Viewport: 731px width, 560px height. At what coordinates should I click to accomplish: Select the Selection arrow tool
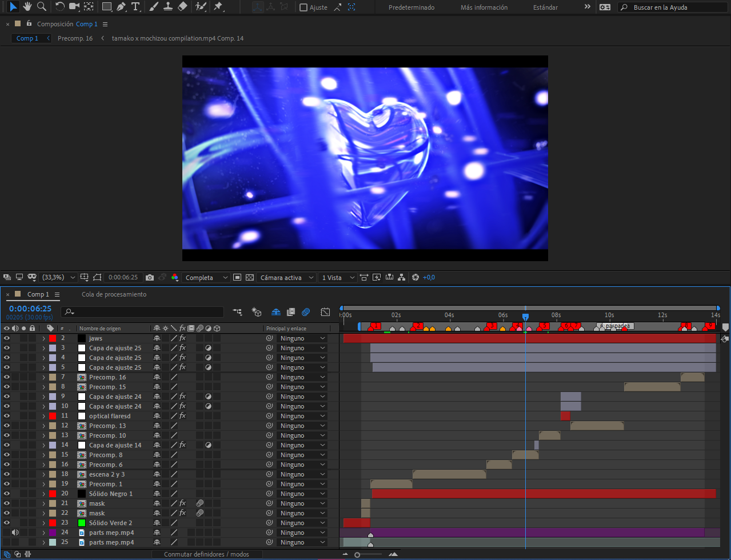[x=14, y=7]
